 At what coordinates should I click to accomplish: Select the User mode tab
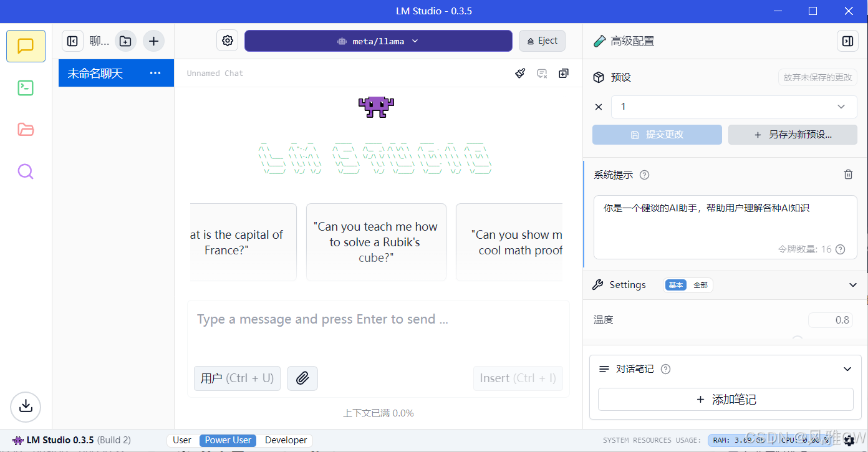pyautogui.click(x=182, y=440)
